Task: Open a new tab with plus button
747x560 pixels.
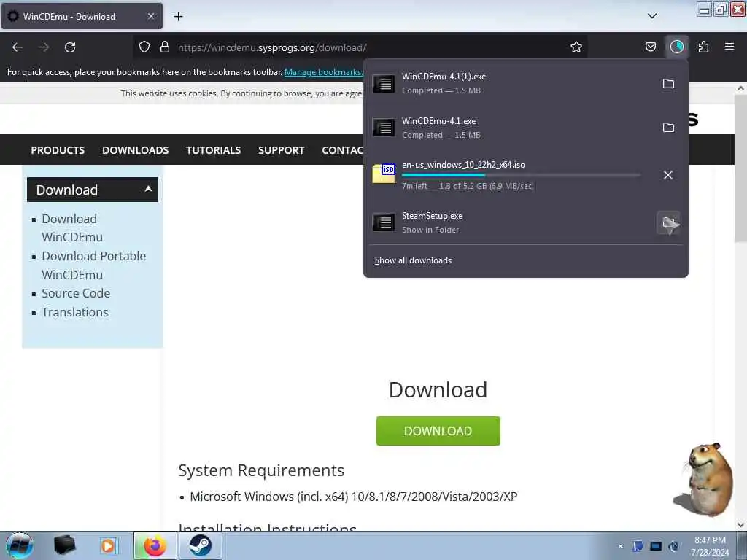Action: click(x=178, y=16)
